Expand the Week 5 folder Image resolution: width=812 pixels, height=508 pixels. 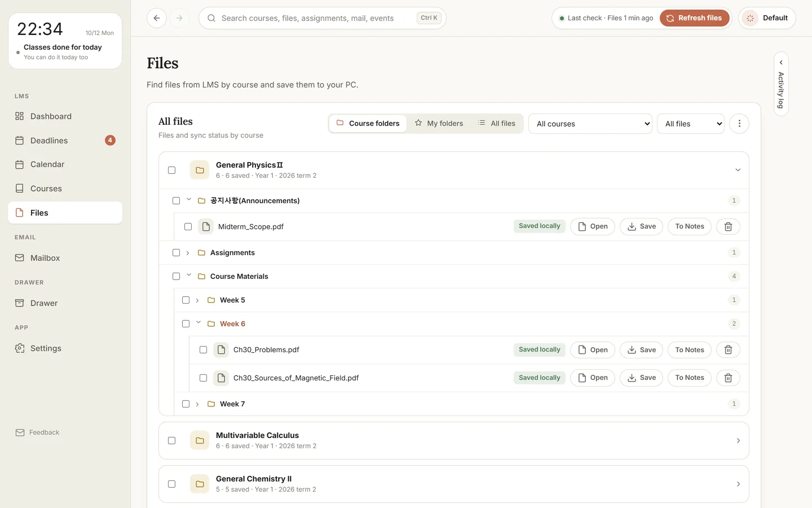pyautogui.click(x=197, y=300)
